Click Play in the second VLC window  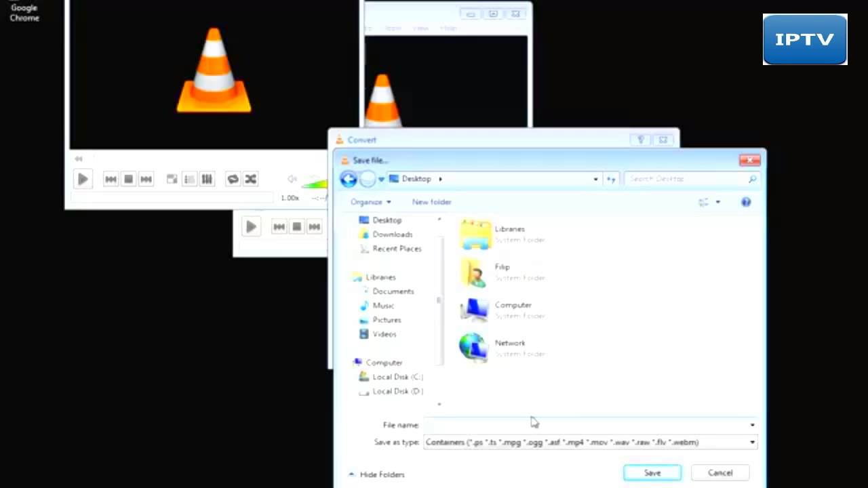pyautogui.click(x=251, y=226)
